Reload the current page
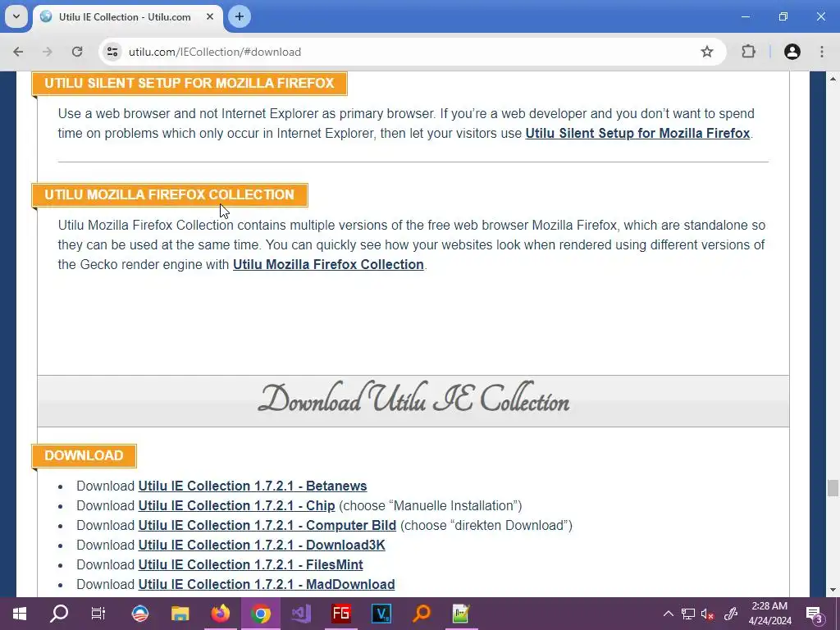The image size is (840, 630). point(77,52)
